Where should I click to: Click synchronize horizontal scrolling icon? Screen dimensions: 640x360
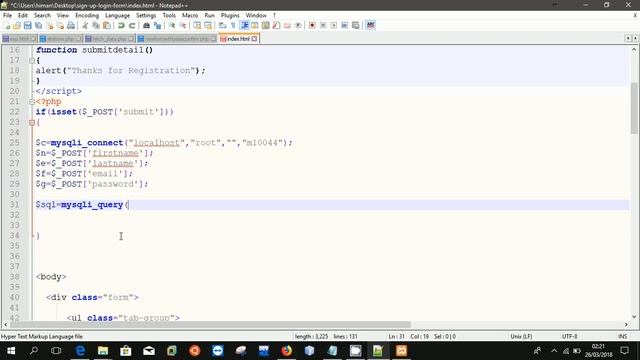point(208,25)
